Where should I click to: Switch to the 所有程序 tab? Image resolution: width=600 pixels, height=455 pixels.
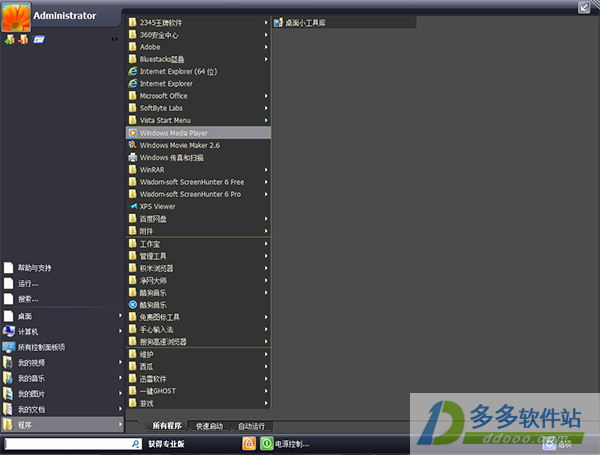[x=167, y=426]
